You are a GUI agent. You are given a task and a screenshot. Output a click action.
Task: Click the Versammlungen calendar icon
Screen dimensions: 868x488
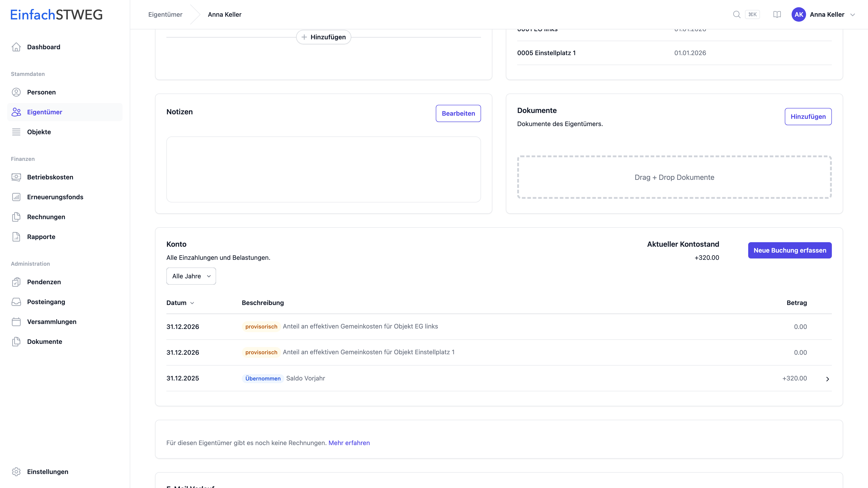click(x=16, y=322)
